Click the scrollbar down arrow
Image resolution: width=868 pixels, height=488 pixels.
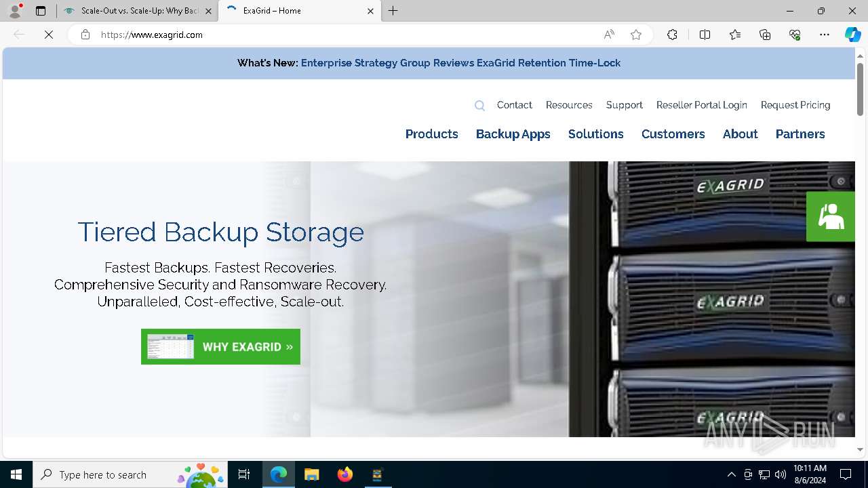point(860,449)
